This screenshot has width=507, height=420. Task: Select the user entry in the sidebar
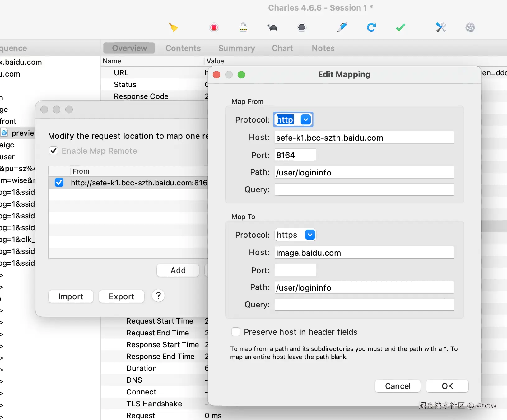click(x=7, y=157)
